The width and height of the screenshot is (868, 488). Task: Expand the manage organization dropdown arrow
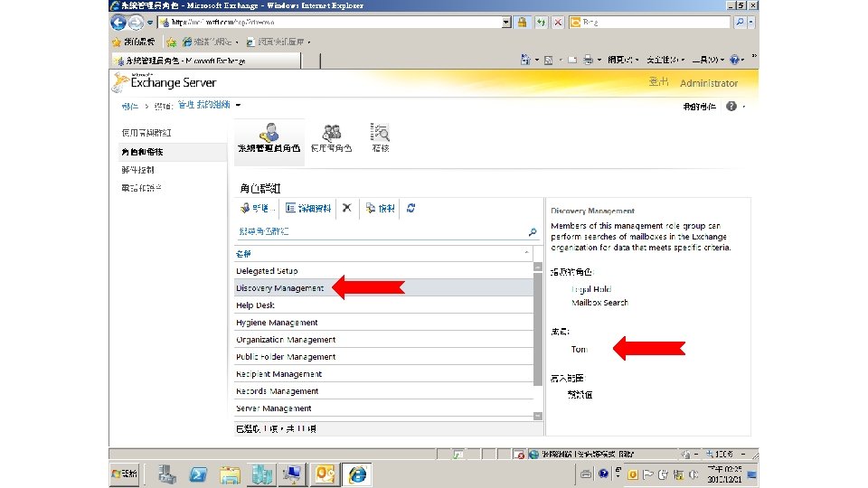tap(238, 105)
